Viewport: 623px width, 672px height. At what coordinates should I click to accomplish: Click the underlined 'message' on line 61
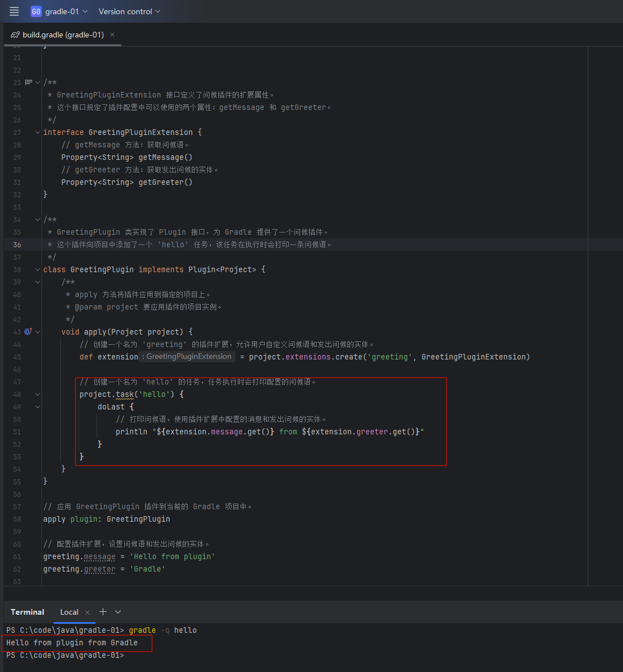(x=99, y=556)
